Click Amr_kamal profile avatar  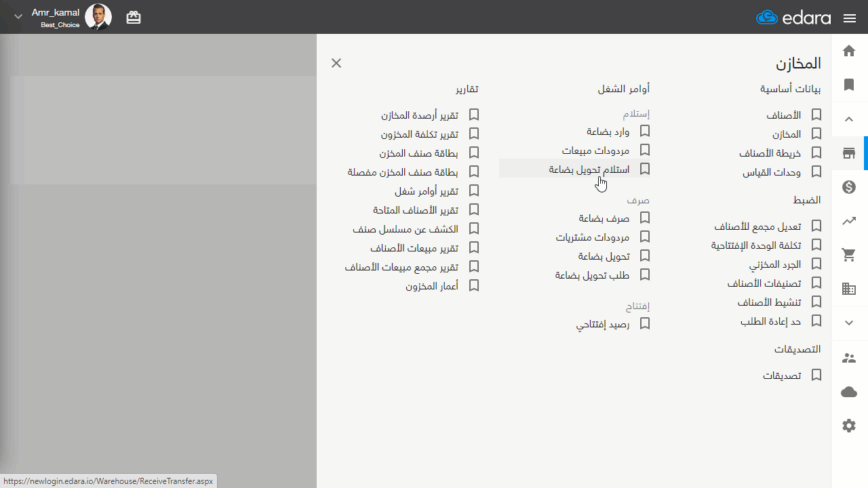[x=98, y=17]
